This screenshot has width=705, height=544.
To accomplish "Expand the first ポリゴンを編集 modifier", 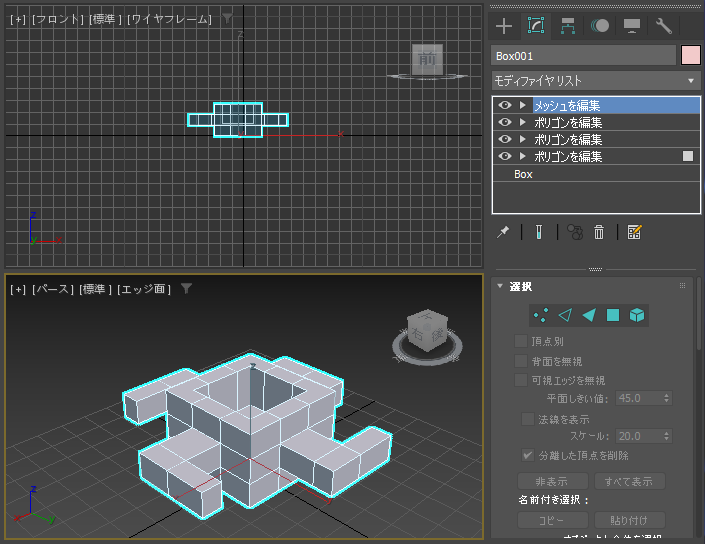I will (x=522, y=122).
